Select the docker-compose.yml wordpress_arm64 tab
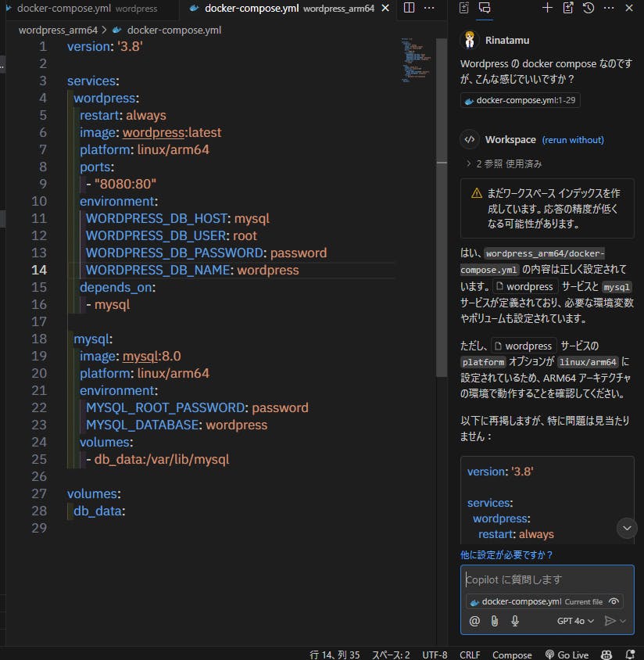The width and height of the screenshot is (644, 660). coord(289,9)
